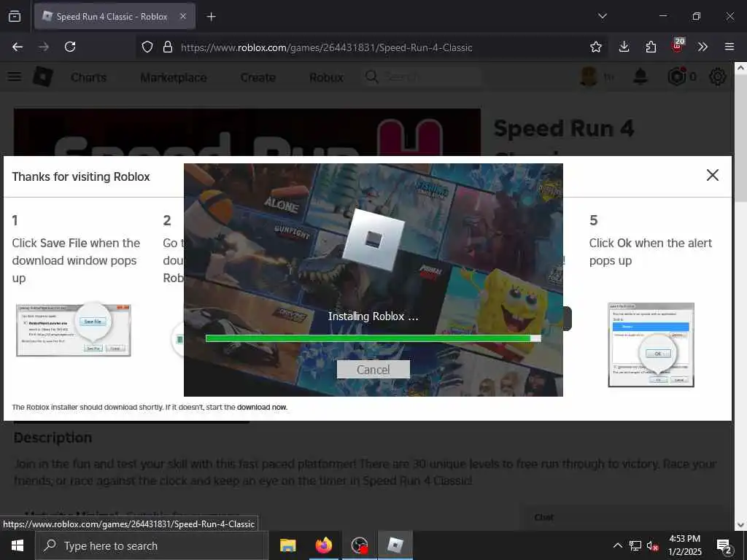747x560 pixels.
Task: Click the download now link
Action: point(262,407)
